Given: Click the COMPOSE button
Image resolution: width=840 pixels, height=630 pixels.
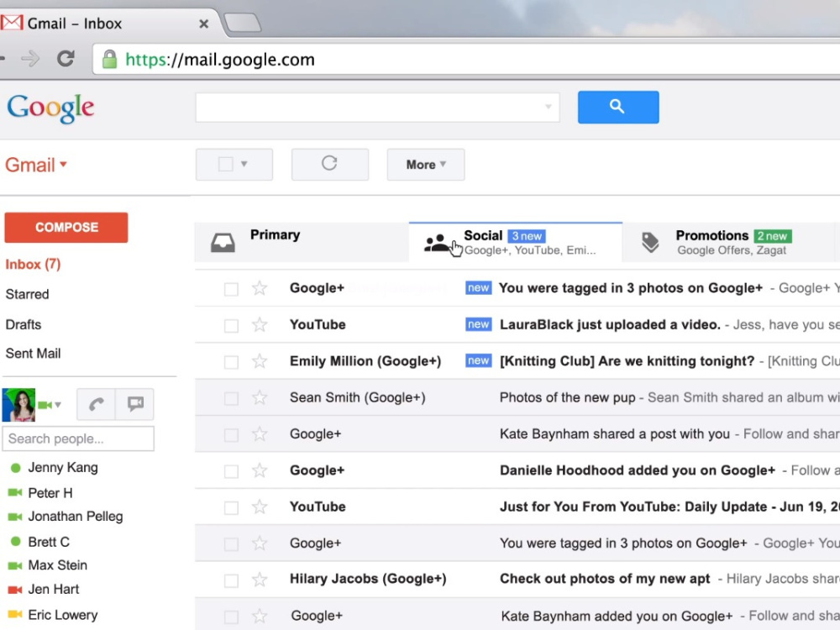Looking at the screenshot, I should (66, 227).
